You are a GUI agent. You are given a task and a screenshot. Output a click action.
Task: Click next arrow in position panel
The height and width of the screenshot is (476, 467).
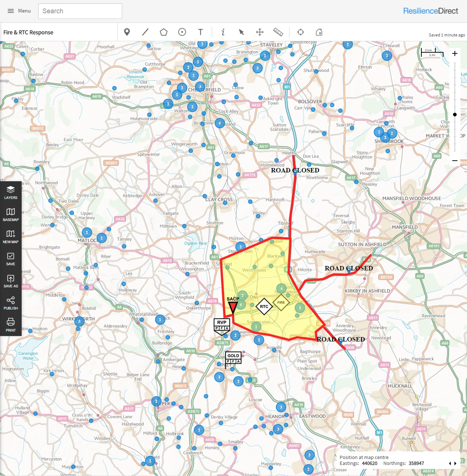455,463
